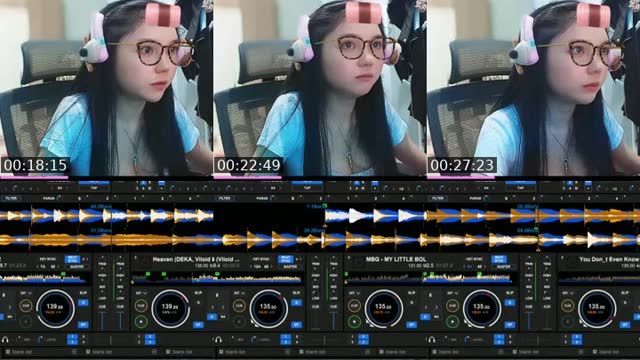Click the 00:27:23 timestamp label

[x=462, y=165]
